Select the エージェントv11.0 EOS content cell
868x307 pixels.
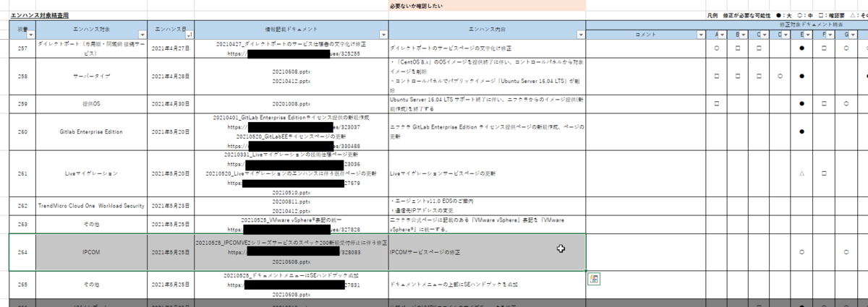tap(487, 206)
